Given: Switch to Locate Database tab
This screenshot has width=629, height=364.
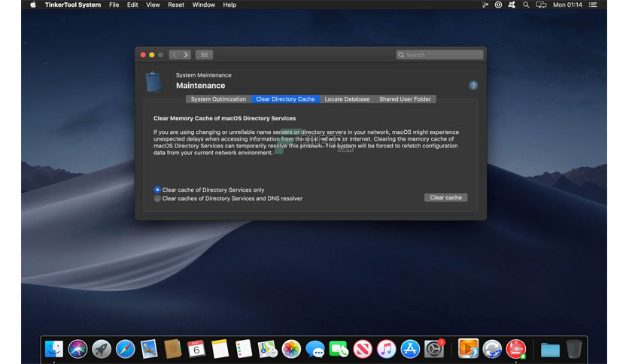Looking at the screenshot, I should coord(347,99).
